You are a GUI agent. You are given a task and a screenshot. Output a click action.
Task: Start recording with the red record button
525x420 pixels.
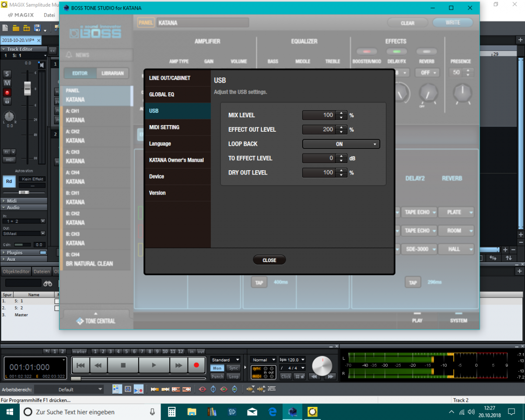coord(196,365)
